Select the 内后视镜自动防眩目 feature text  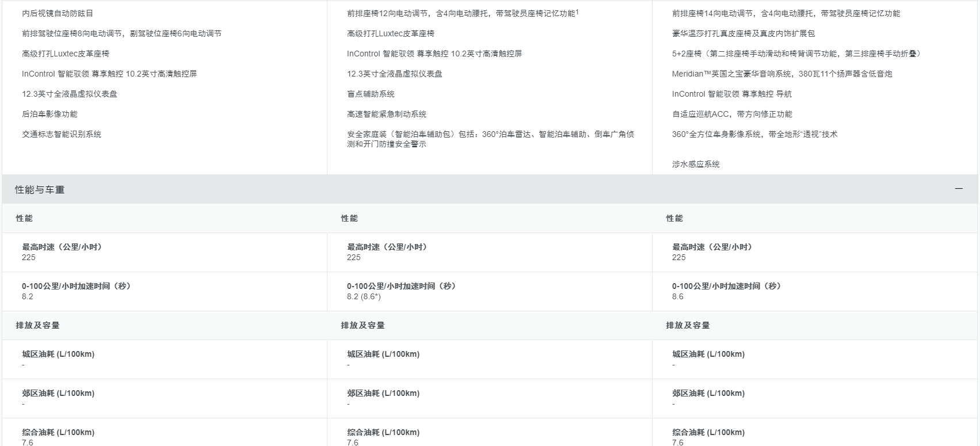[x=58, y=13]
